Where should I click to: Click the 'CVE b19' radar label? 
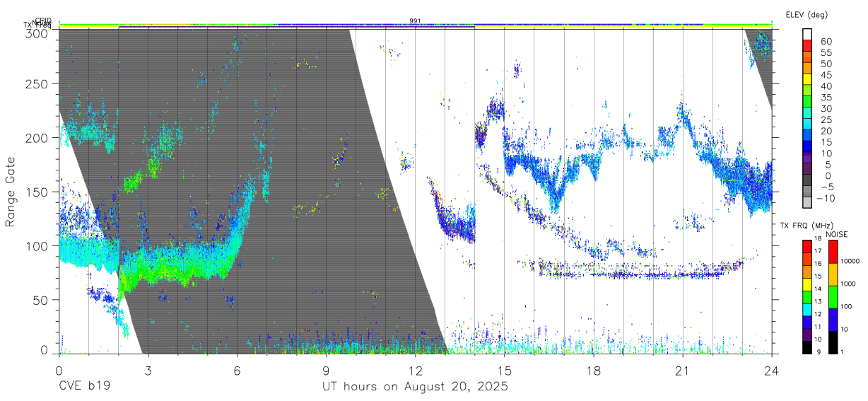pyautogui.click(x=84, y=386)
